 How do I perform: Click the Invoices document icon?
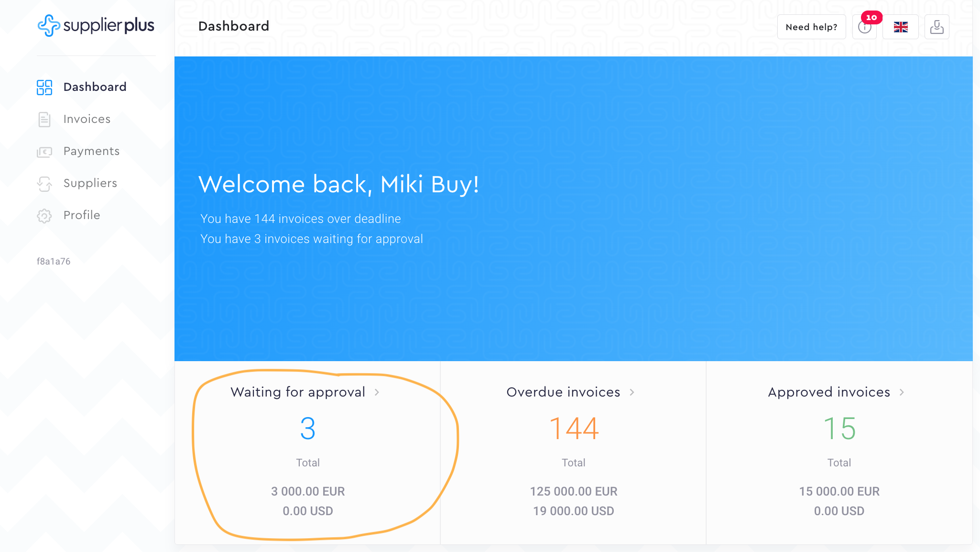tap(44, 119)
